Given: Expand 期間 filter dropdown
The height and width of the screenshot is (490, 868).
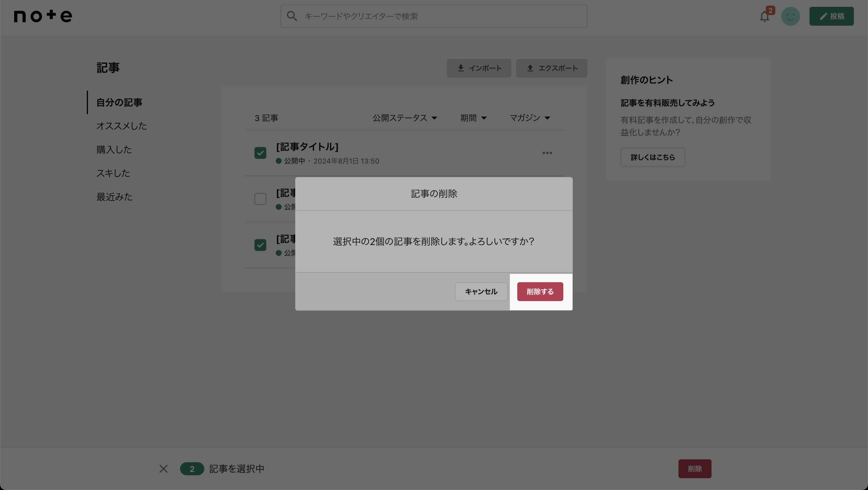Looking at the screenshot, I should [474, 118].
